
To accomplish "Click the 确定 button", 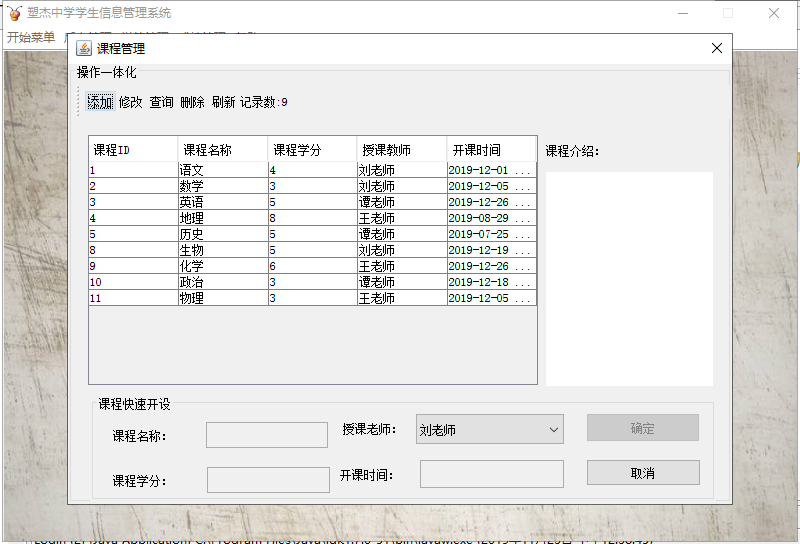I will (642, 428).
